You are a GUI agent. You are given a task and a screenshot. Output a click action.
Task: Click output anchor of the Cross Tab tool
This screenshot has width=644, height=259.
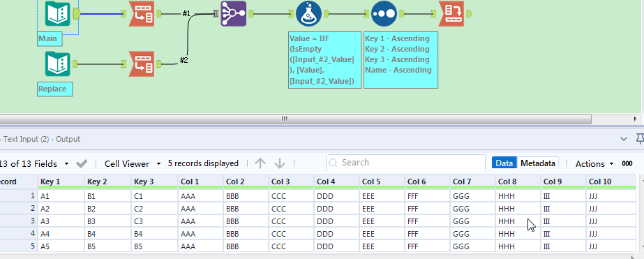(x=468, y=13)
